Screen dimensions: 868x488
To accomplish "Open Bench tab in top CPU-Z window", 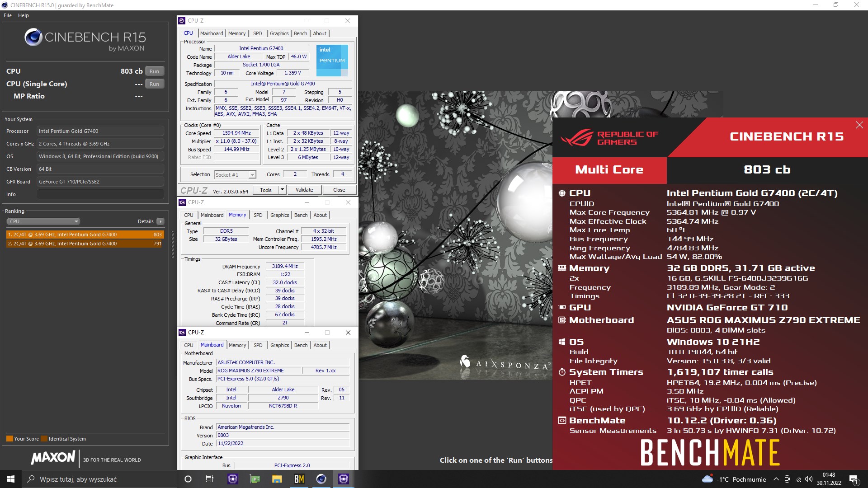I will (300, 33).
